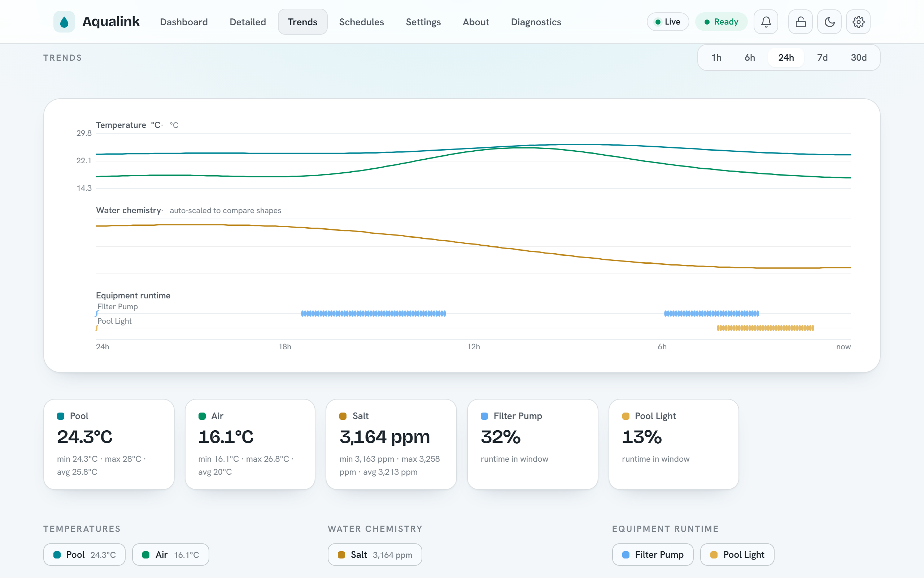The height and width of the screenshot is (578, 924).
Task: Open the Dashboard tab
Action: [x=184, y=22]
